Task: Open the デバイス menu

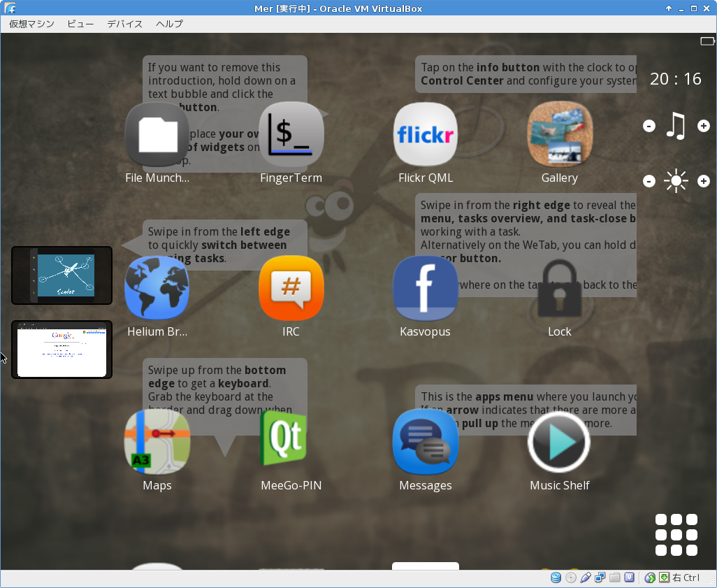Action: [x=125, y=24]
